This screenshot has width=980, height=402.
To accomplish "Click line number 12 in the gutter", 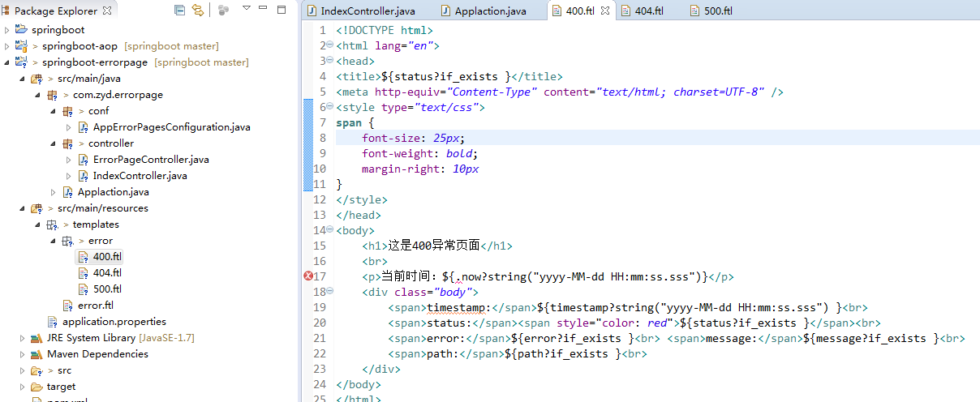I will click(320, 200).
